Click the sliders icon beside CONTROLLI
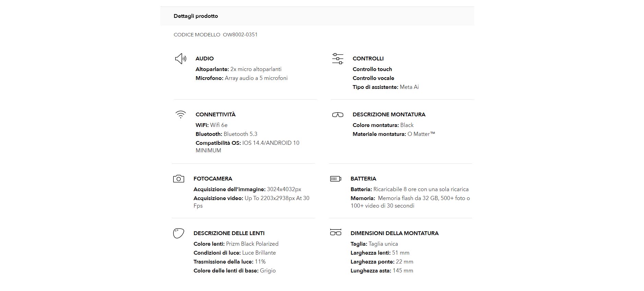 (x=337, y=59)
